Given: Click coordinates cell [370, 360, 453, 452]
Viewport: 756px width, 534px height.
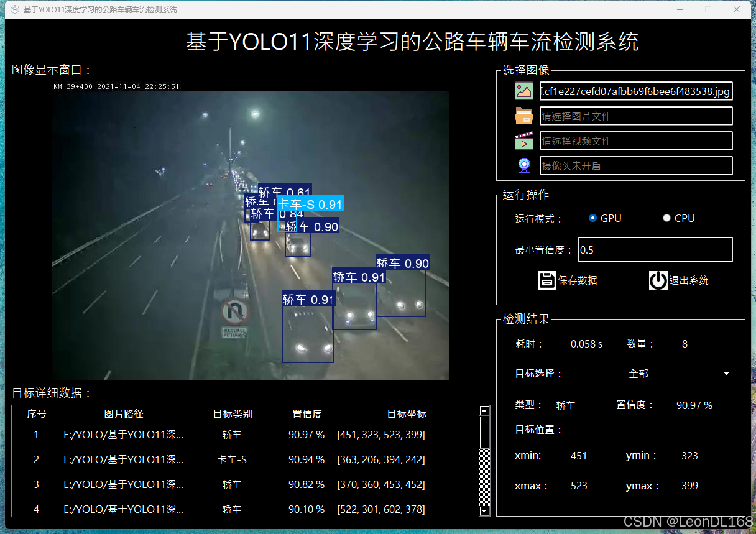Looking at the screenshot, I should coord(381,484).
